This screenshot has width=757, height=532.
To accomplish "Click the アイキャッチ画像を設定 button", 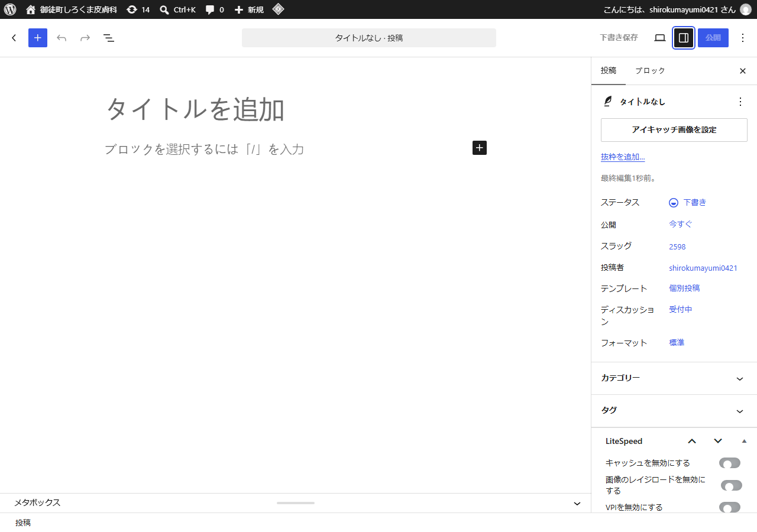I will tap(674, 130).
